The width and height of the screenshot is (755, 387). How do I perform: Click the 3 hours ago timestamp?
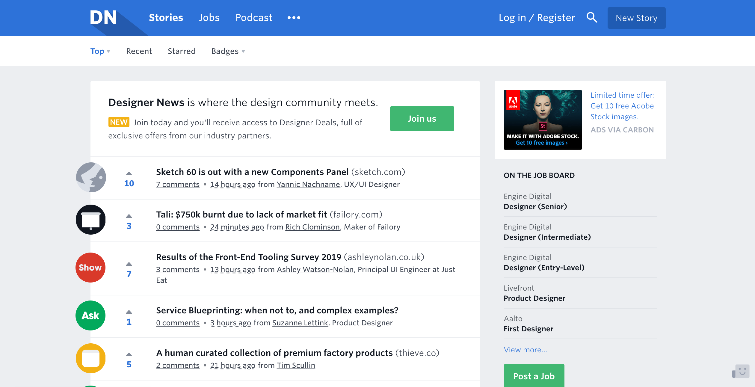[231, 323]
